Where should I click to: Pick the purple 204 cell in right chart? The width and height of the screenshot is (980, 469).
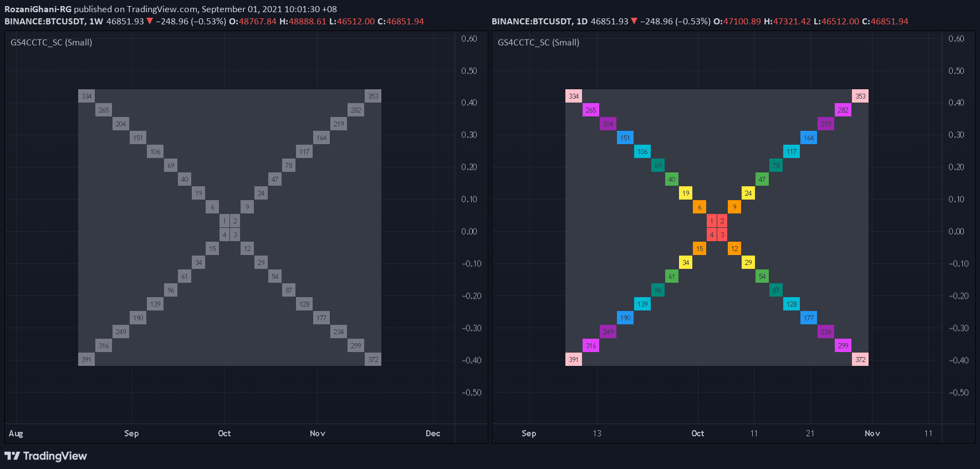coord(608,124)
